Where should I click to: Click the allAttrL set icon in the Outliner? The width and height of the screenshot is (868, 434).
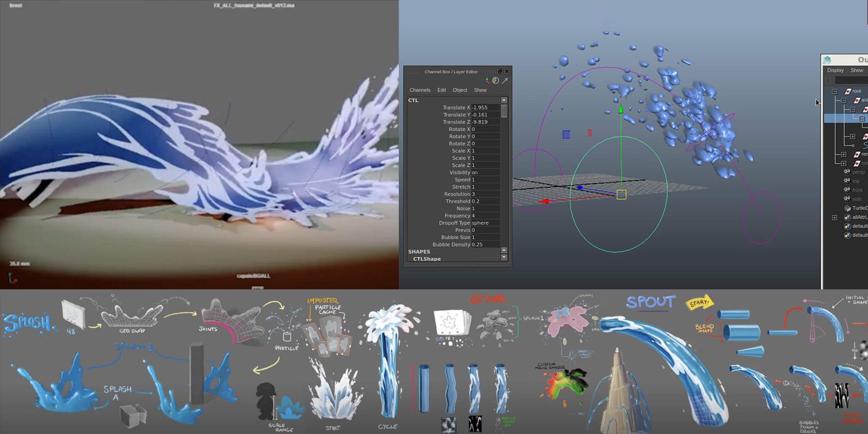847,217
